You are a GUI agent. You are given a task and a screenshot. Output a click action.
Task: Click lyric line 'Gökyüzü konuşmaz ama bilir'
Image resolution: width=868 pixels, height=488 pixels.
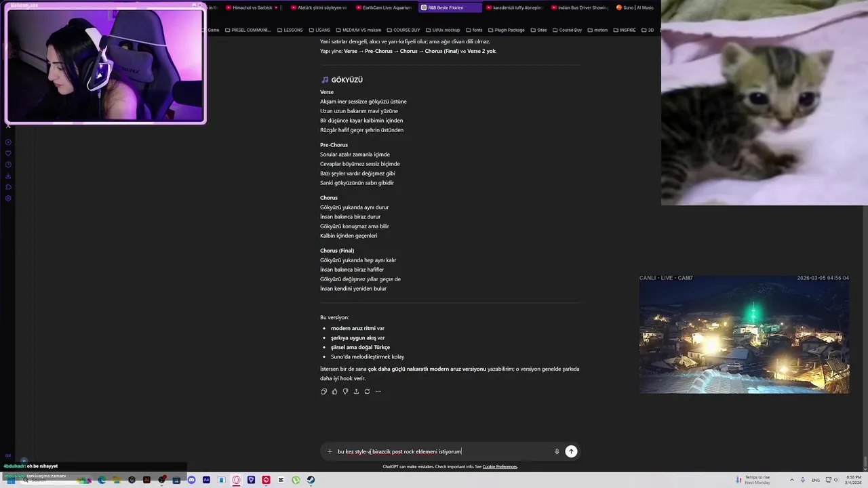355,226
